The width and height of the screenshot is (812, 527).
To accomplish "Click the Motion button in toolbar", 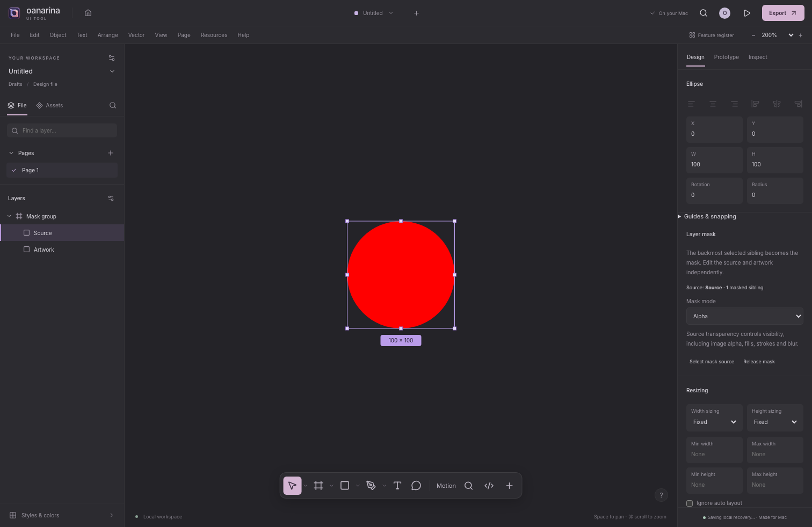I will (x=446, y=486).
